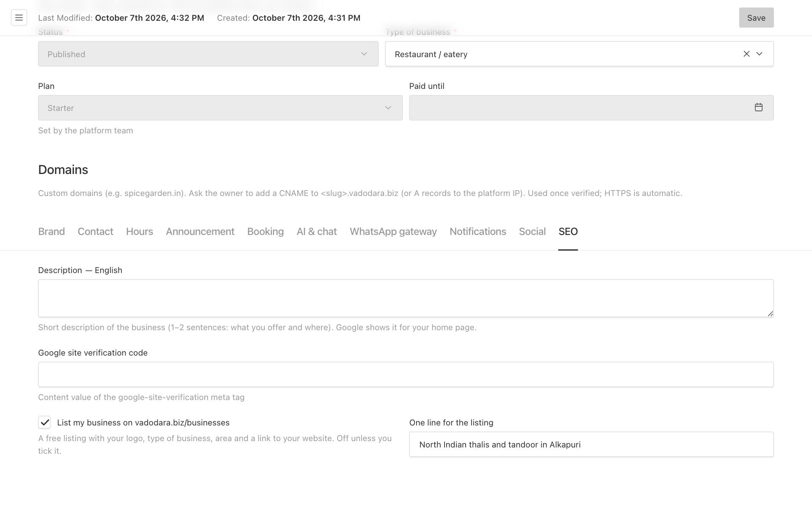Open the Hours tab
This screenshot has height=508, width=812.
coord(140,232)
